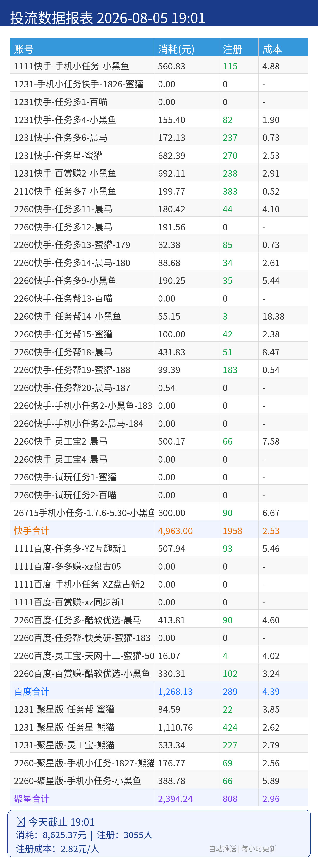
Task: Select account 1231快手-任务多4-小黑鱼
Action: (x=65, y=120)
